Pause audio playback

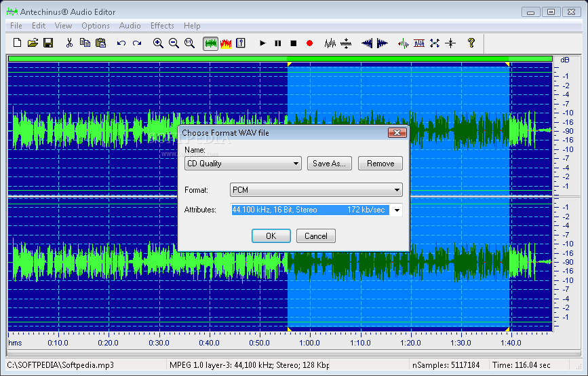[278, 43]
